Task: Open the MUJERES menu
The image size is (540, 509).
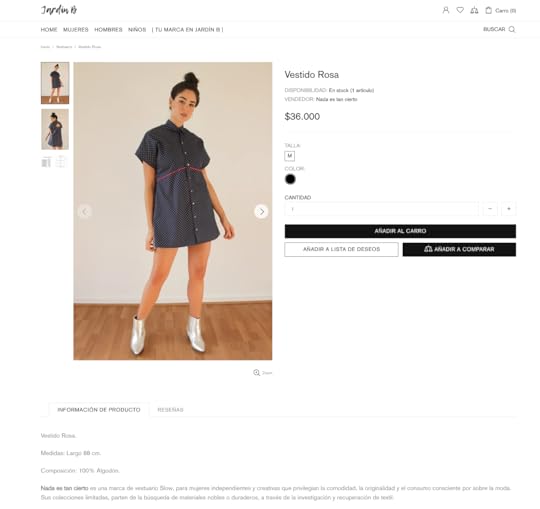Action: coord(76,30)
